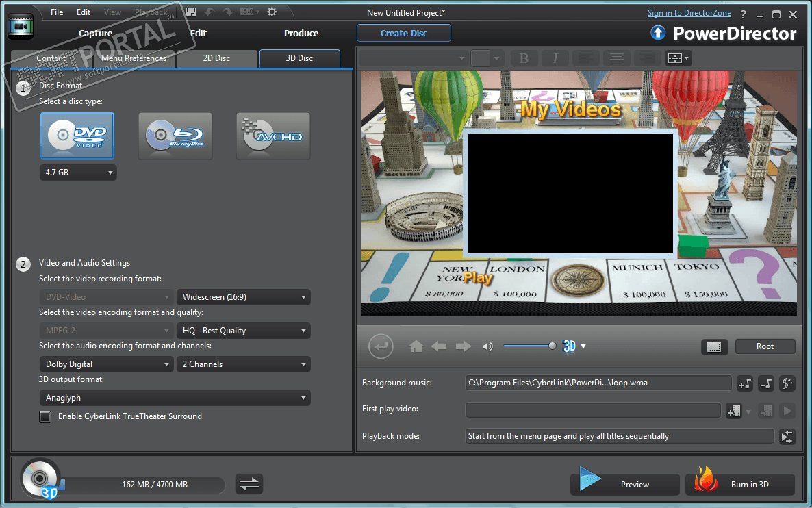Screen dimensions: 812x508
Task: Go to next menu page arrow
Action: click(x=463, y=346)
